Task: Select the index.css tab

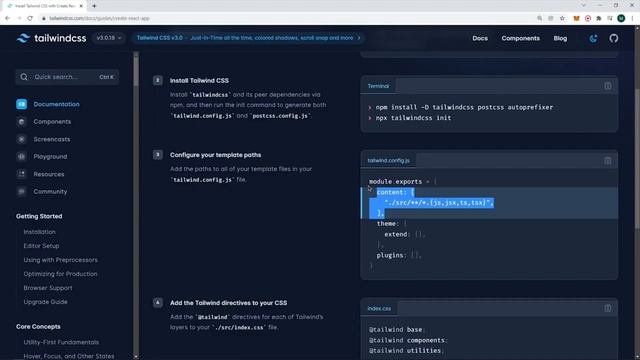Action: (379, 308)
